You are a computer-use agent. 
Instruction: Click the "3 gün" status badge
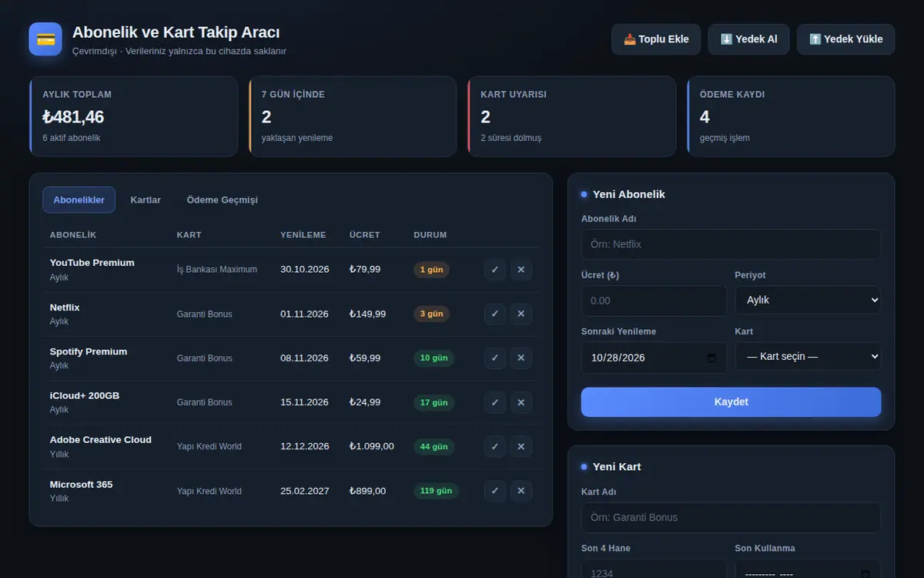coord(431,314)
